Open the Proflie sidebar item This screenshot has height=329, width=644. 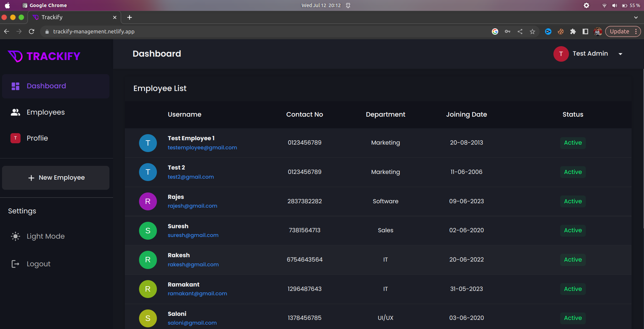pos(56,138)
